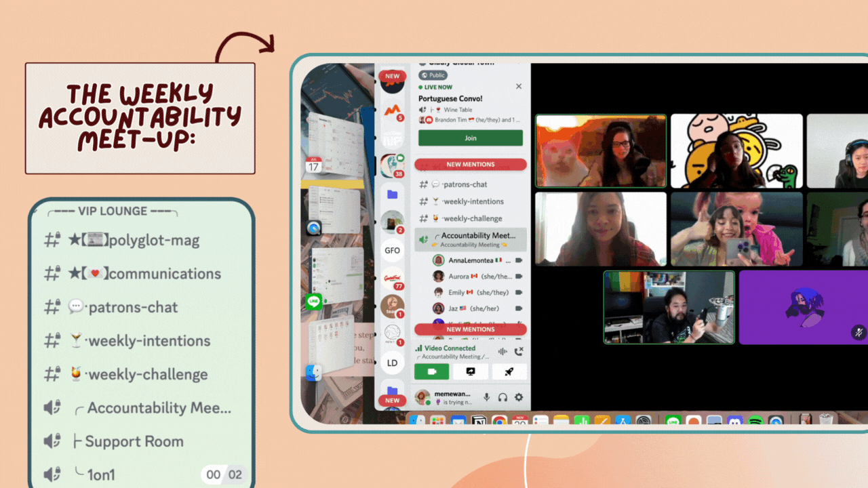The width and height of the screenshot is (868, 488).
Task: Open the globe server with 38 notifications
Action: (x=392, y=165)
